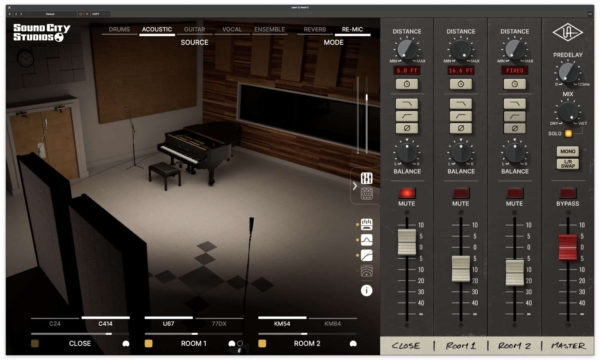Choose the C414 close microphone
Viewport: 600px width, 362px height.
[106, 323]
